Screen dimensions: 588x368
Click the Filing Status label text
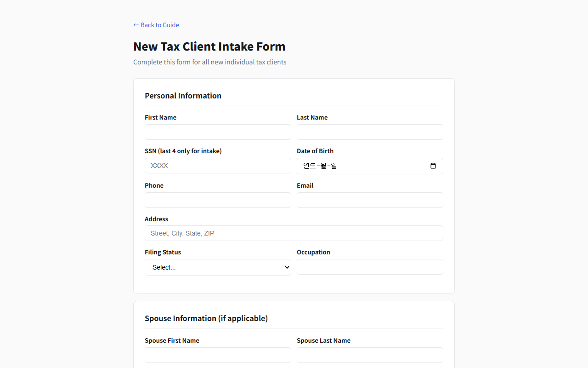163,252
